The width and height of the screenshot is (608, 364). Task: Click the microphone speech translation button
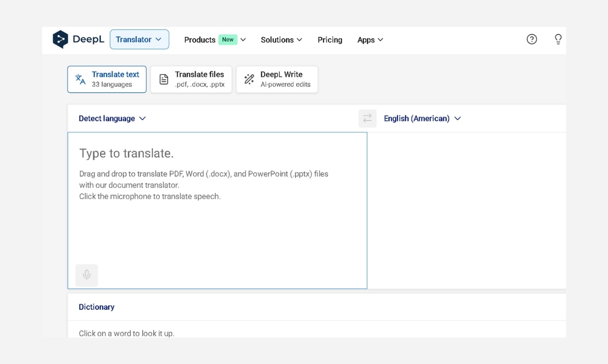point(87,275)
